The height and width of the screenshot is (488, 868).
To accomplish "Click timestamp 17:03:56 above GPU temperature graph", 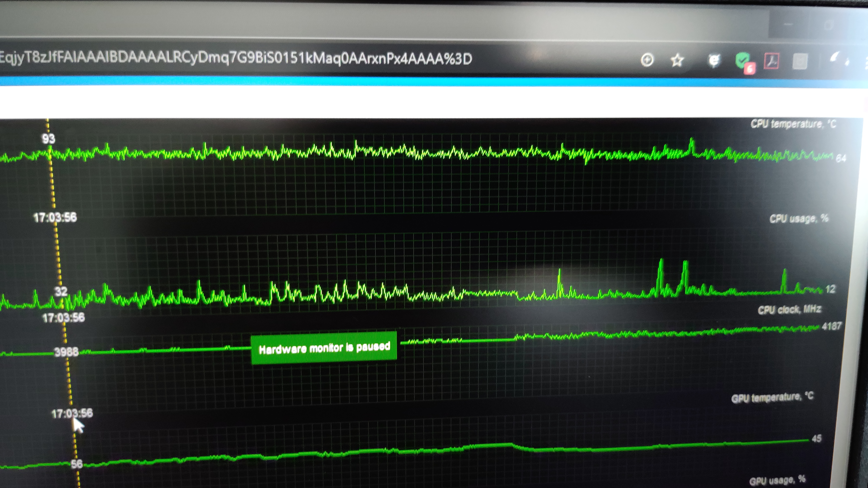I will tap(72, 413).
